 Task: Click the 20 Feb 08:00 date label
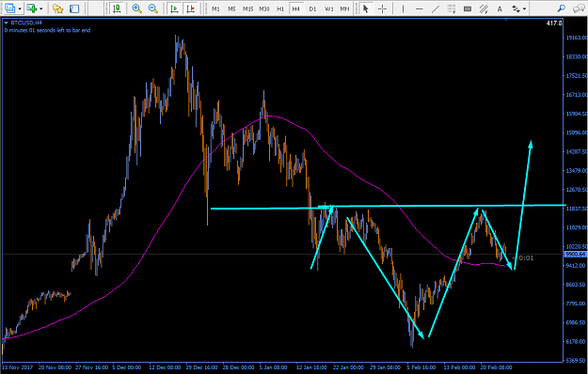pos(496,367)
